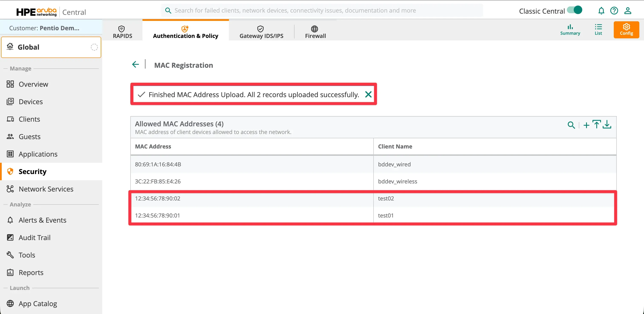
Task: Select the List view button
Action: click(x=598, y=29)
